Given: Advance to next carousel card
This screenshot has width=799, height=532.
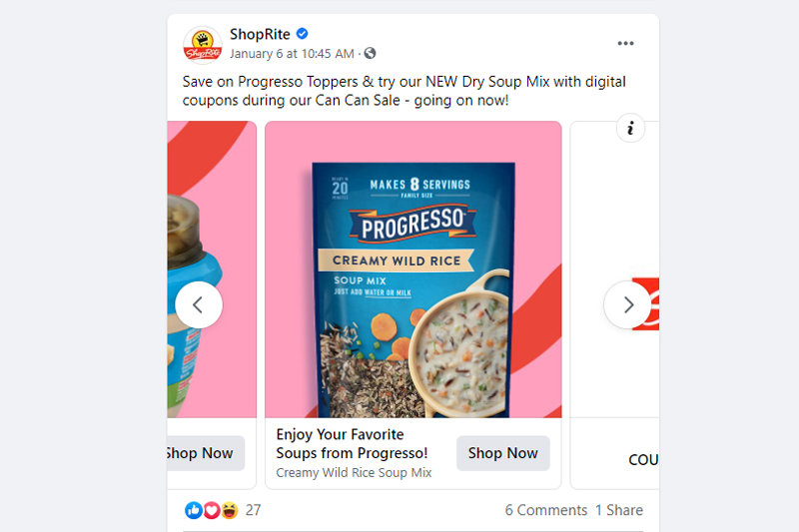Looking at the screenshot, I should click(627, 305).
